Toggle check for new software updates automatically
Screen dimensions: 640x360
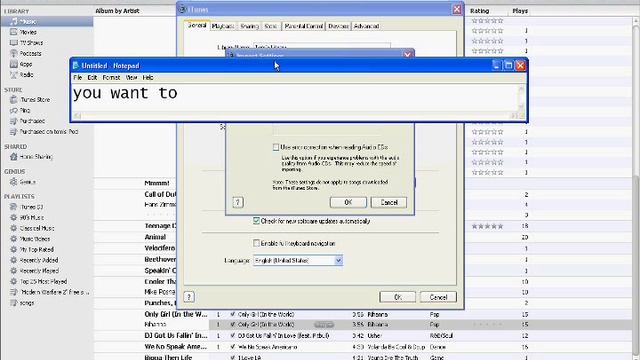(256, 221)
